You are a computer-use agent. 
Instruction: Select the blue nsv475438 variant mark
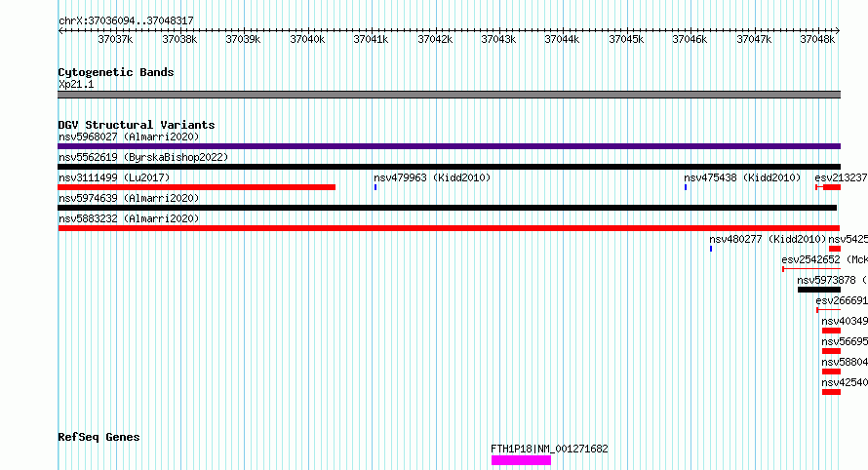click(x=686, y=187)
